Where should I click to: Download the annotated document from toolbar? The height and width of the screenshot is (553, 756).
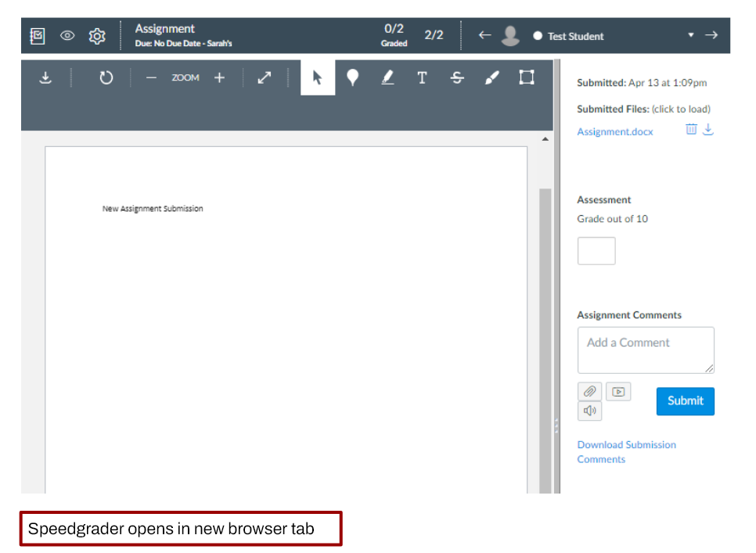[45, 77]
